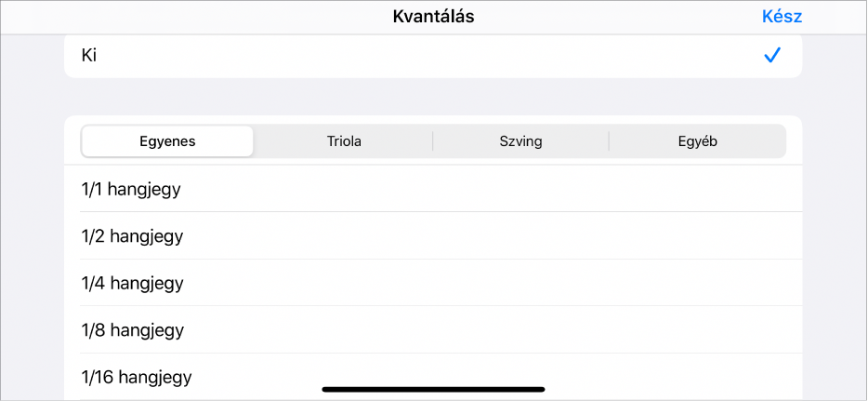The width and height of the screenshot is (868, 401).
Task: Tap the home indicator bar
Action: point(433,389)
